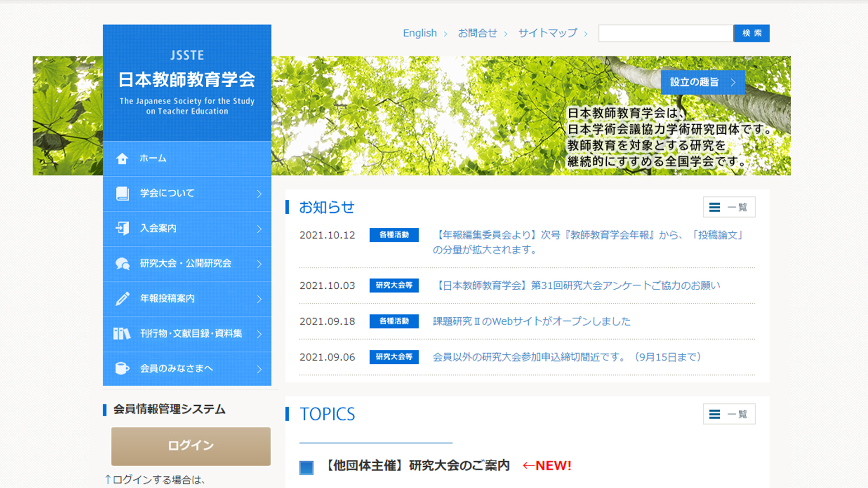Click the cup icon beside 会員のみなさまへ

122,368
